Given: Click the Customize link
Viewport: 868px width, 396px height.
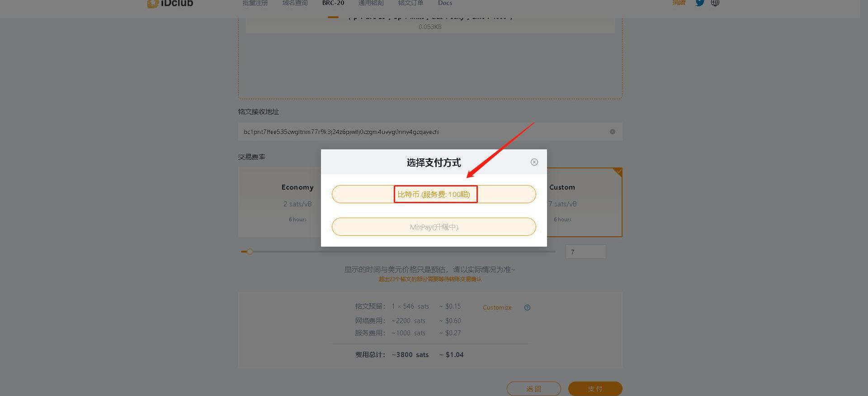Looking at the screenshot, I should coord(497,308).
